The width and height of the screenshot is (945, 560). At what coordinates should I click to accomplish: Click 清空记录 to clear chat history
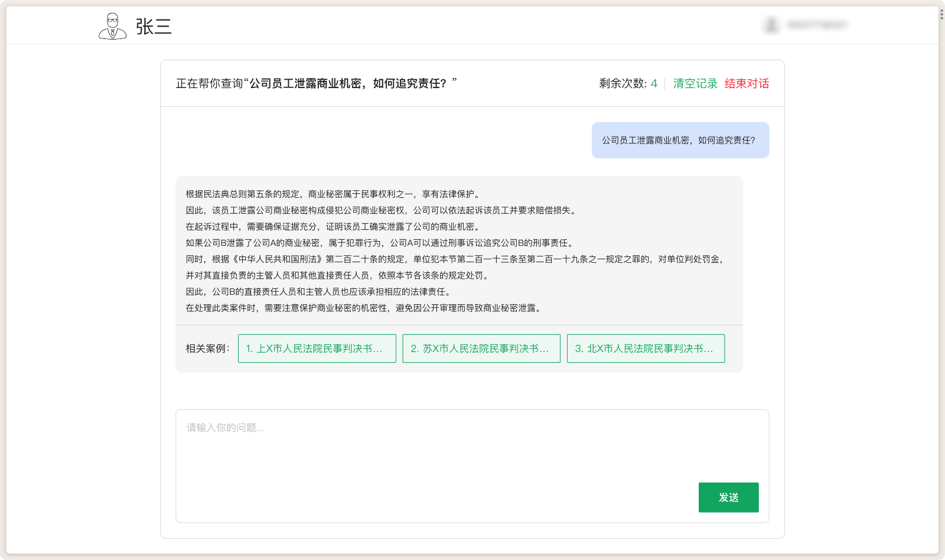(x=695, y=83)
